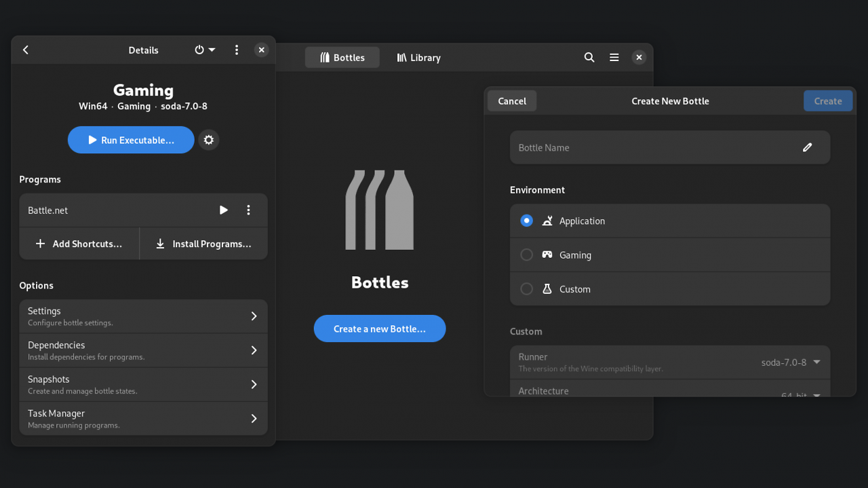Open the Battle.net program options menu

pos(248,210)
